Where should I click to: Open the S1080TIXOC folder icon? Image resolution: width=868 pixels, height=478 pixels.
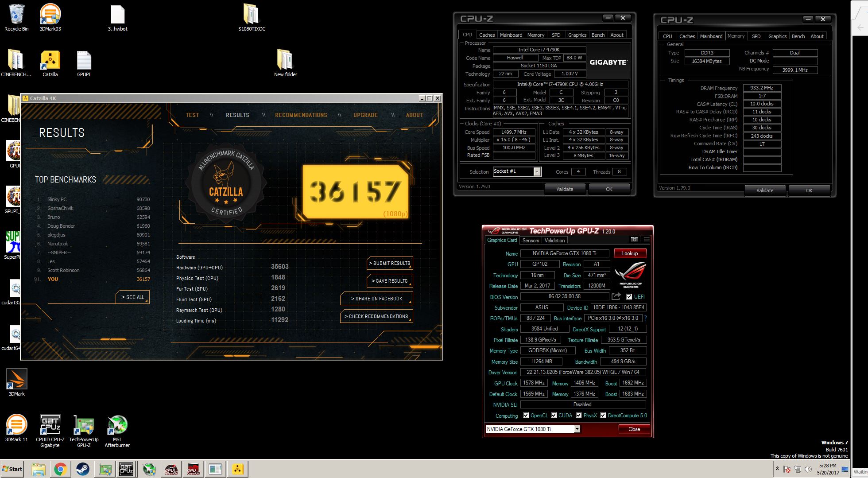coord(252,17)
